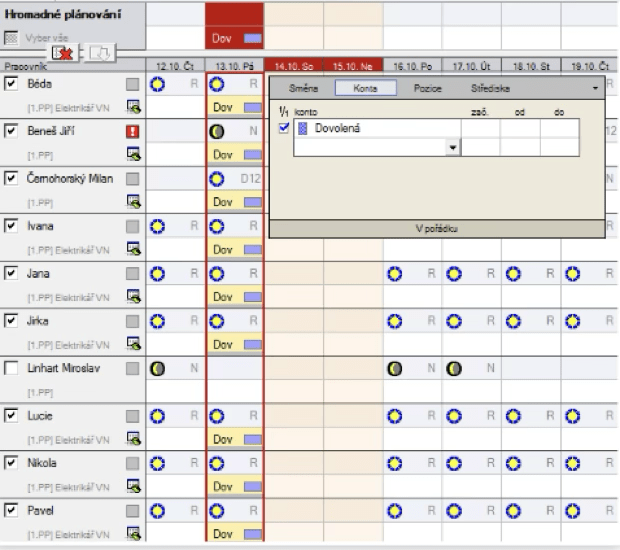620x550 pixels.
Task: Click the 17.10. Út column header
Action: pos(472,66)
